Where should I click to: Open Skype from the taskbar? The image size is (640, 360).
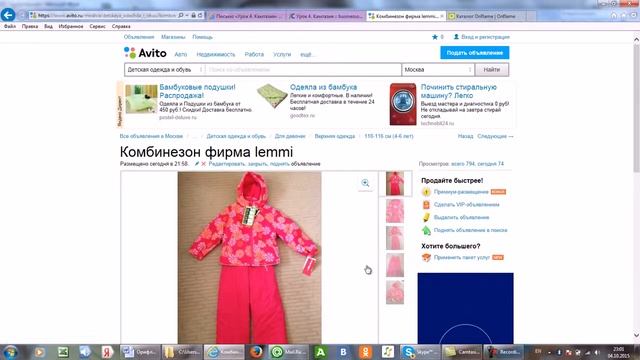pos(420,352)
